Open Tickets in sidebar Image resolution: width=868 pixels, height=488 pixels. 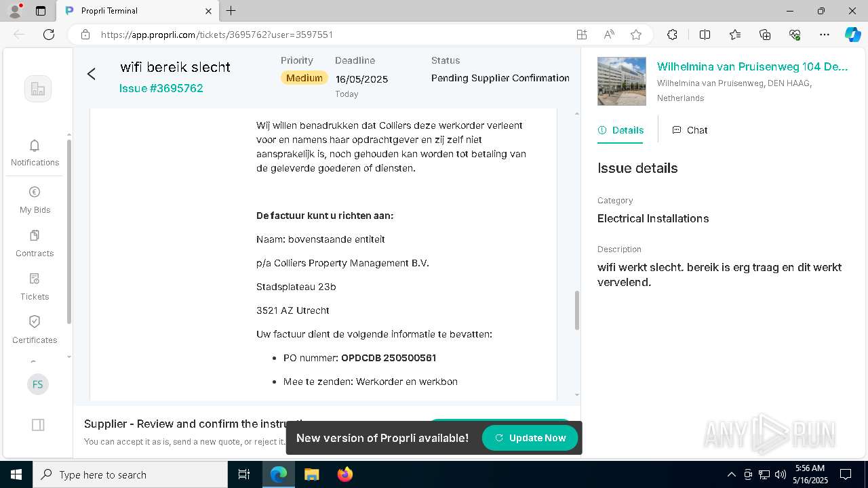pyautogui.click(x=35, y=287)
